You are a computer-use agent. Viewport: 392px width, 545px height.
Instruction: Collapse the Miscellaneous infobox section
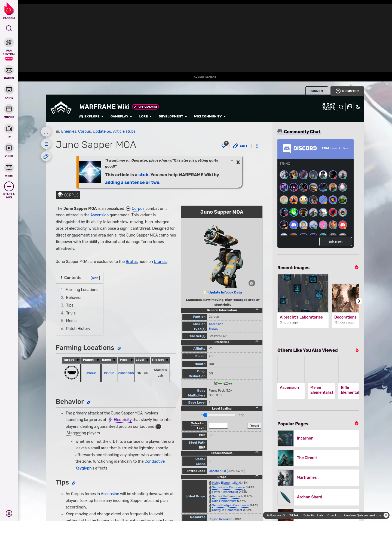point(257,452)
